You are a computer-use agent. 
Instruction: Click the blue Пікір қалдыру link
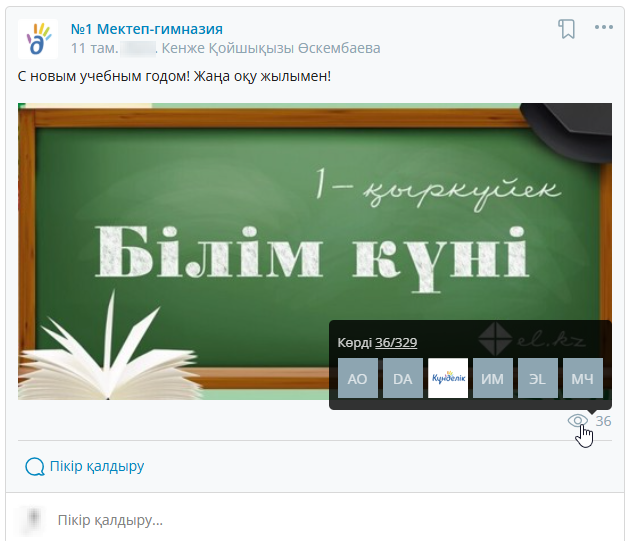[97, 467]
